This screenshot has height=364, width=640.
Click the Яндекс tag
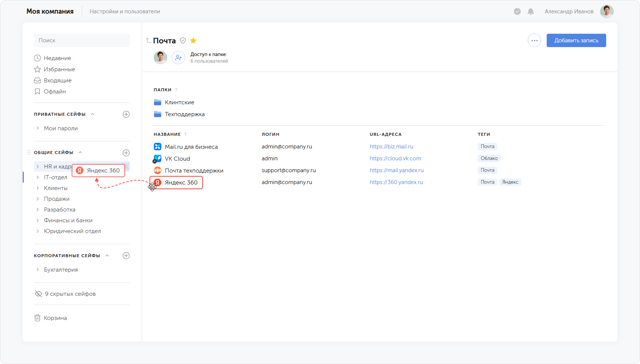(x=510, y=182)
